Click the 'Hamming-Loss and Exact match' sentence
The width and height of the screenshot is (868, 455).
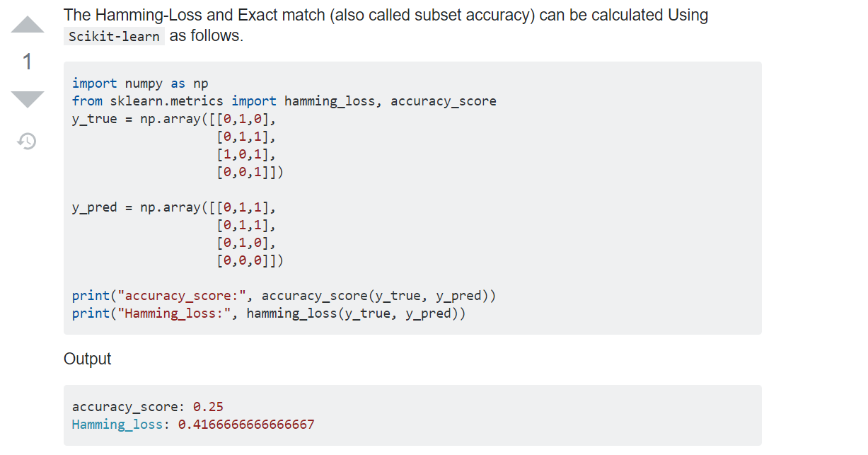(x=386, y=15)
